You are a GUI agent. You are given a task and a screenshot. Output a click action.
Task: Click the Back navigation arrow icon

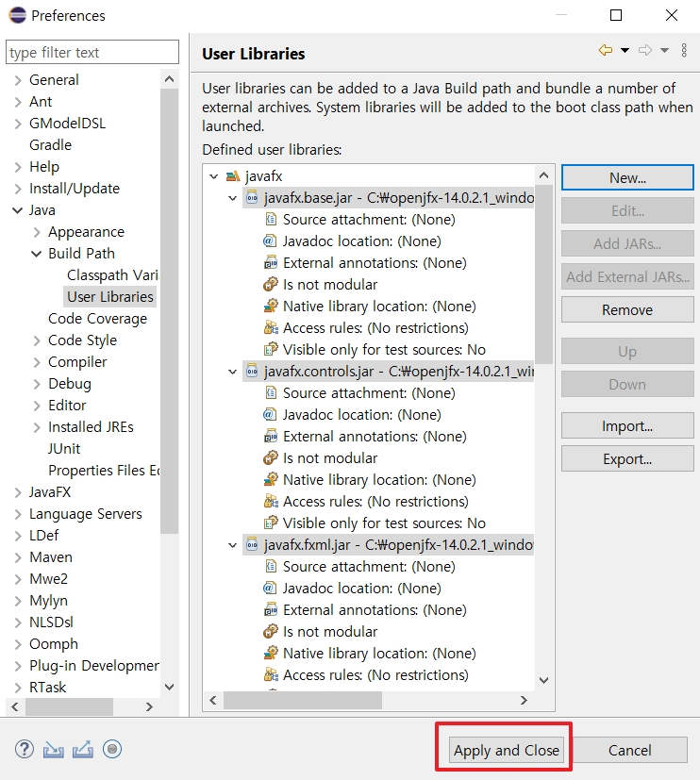tap(606, 50)
